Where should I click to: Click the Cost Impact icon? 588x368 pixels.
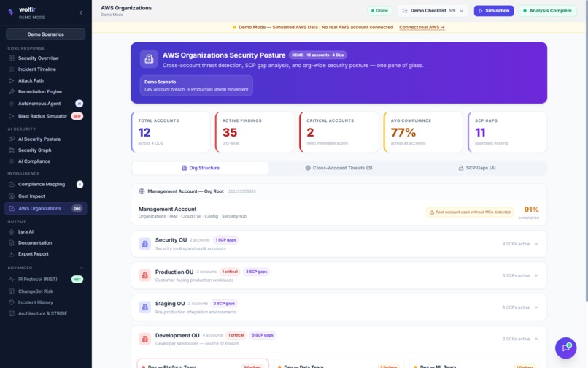(x=12, y=196)
